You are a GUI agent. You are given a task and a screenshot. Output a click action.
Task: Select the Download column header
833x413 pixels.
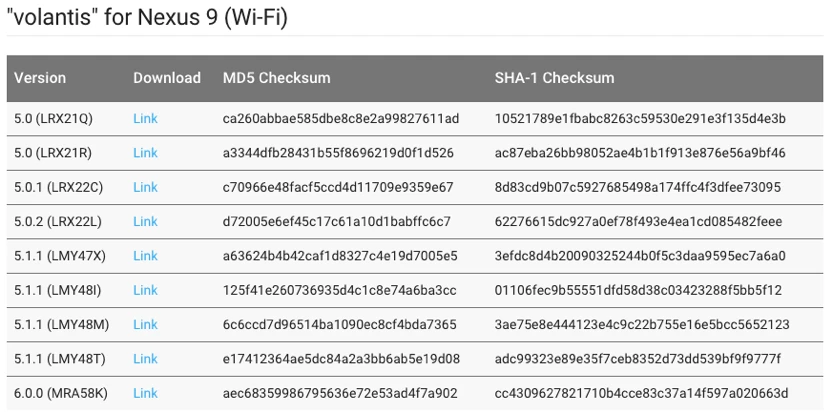167,78
